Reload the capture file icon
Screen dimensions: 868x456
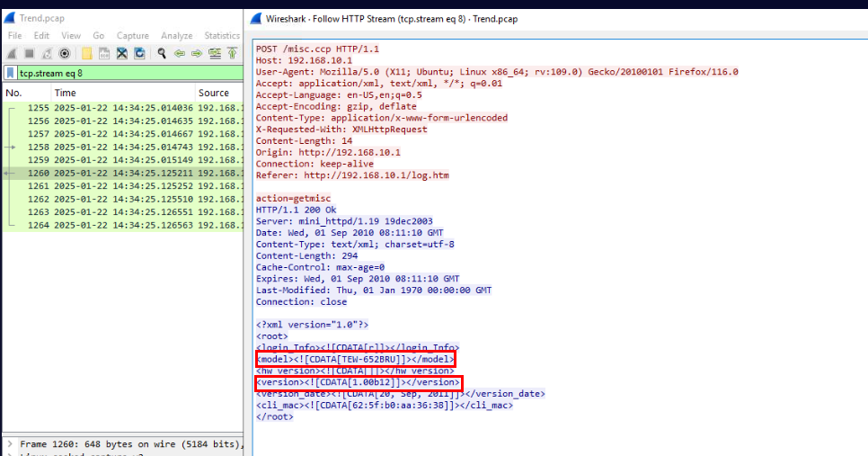point(139,54)
